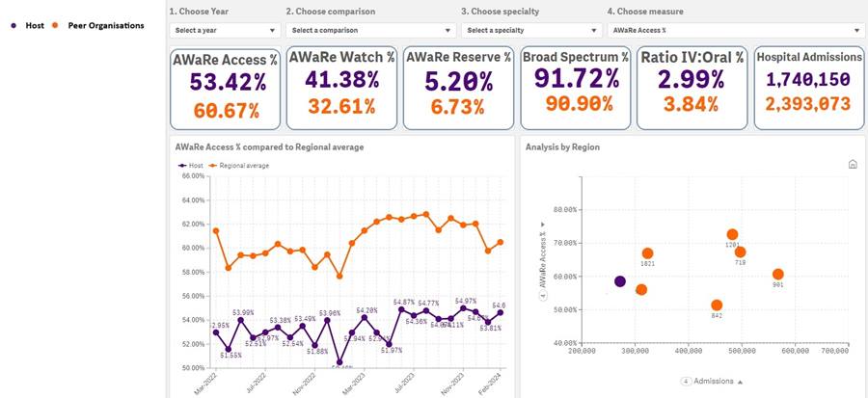Click the AWaRe Reserve % KPI card
Screen dimensions: 868x398
458,88
